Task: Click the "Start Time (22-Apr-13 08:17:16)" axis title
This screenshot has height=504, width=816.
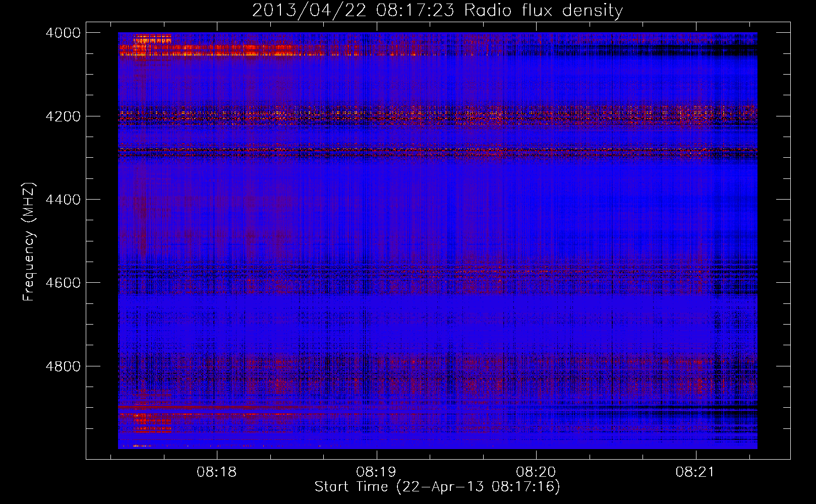Action: click(437, 487)
